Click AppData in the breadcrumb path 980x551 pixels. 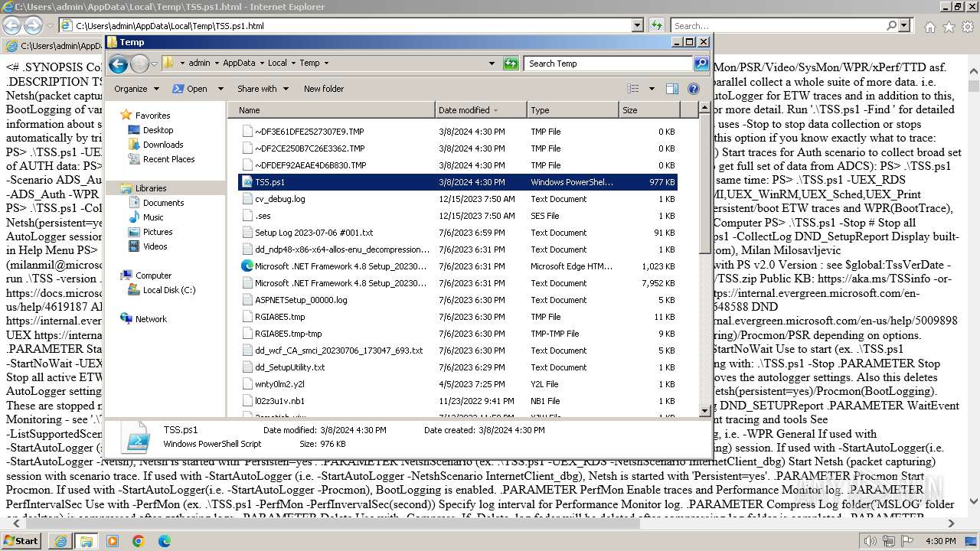(x=239, y=64)
